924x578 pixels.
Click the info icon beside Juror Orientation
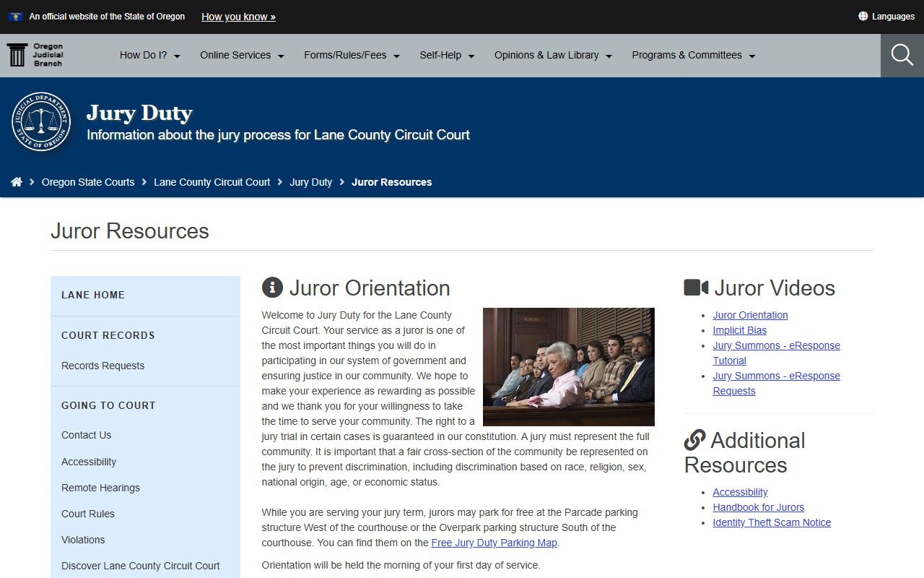pos(272,288)
